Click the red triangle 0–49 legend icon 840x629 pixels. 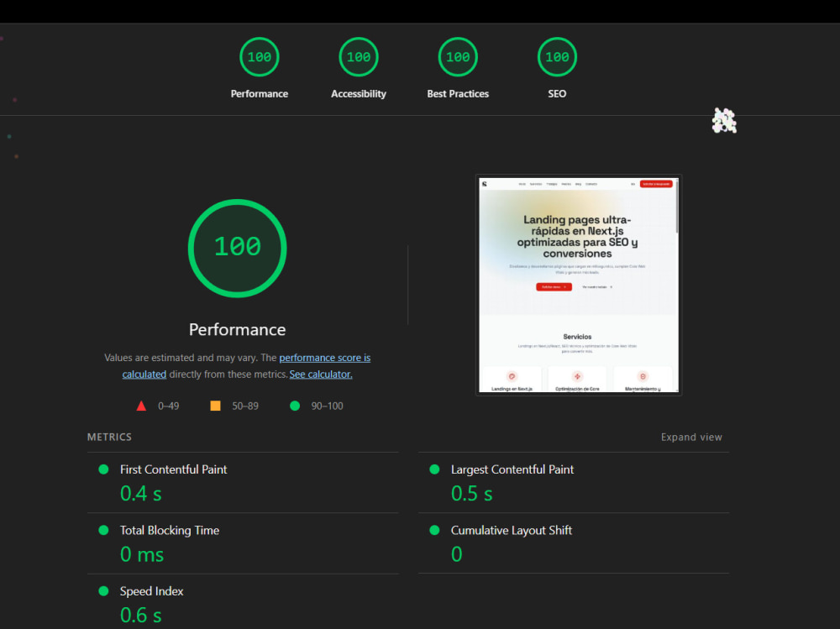141,406
